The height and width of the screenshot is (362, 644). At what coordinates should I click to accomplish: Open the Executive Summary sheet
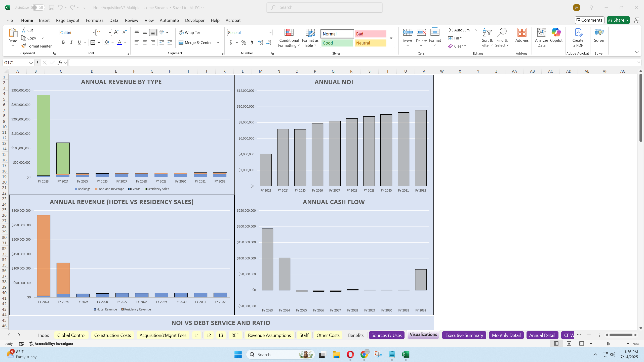464,335
